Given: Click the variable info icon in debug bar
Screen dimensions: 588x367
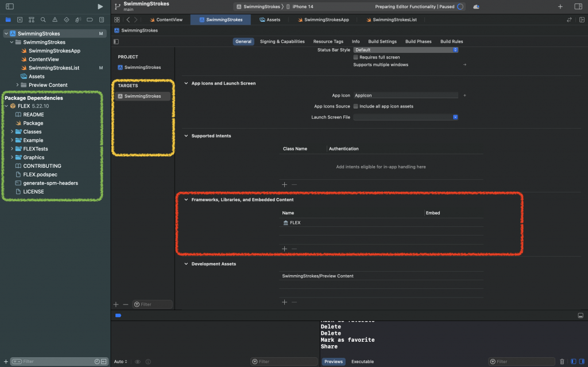Looking at the screenshot, I should pyautogui.click(x=148, y=362).
